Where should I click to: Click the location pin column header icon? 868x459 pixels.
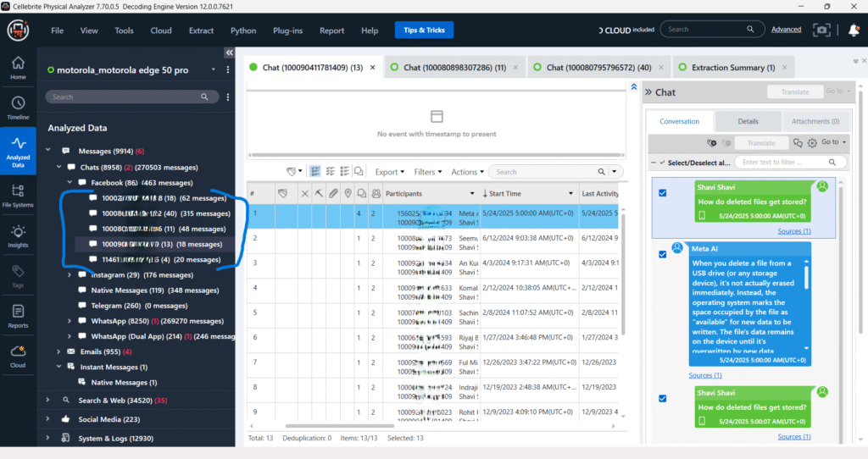(348, 194)
